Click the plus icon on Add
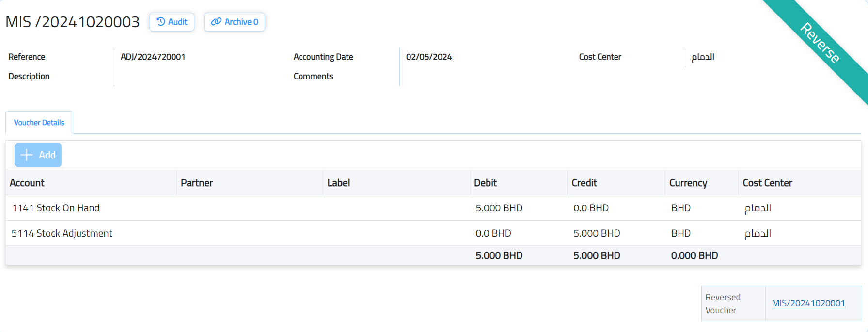Viewport: 868px width, 332px height. click(x=27, y=155)
